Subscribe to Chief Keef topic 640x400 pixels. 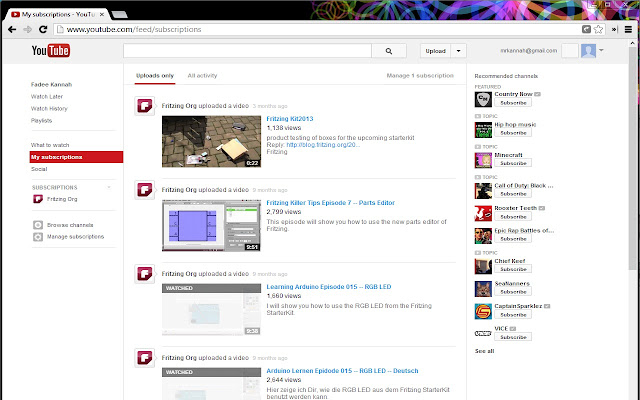(x=513, y=269)
